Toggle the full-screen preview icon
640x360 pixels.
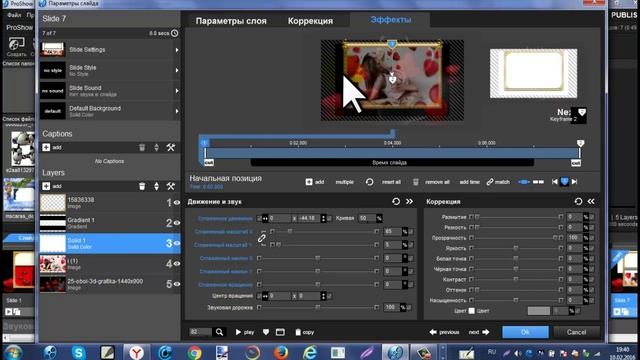tap(280, 332)
